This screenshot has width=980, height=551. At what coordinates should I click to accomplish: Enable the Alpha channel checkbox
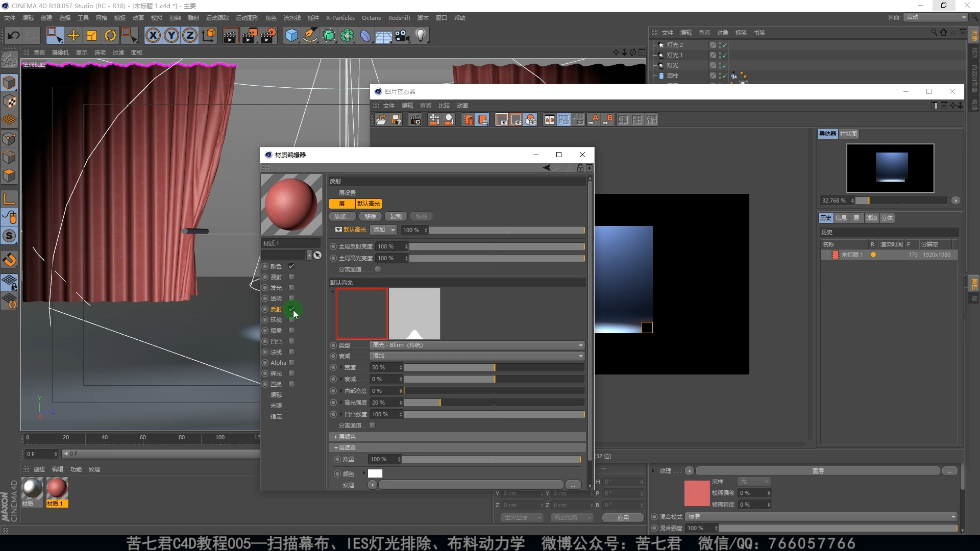pyautogui.click(x=291, y=363)
